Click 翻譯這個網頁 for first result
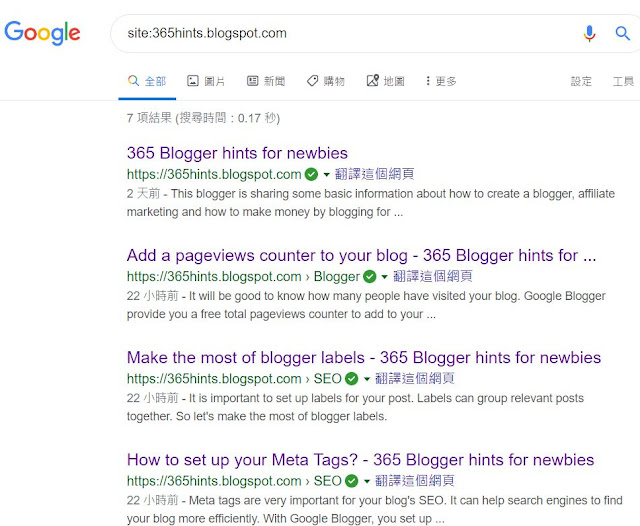 point(374,174)
